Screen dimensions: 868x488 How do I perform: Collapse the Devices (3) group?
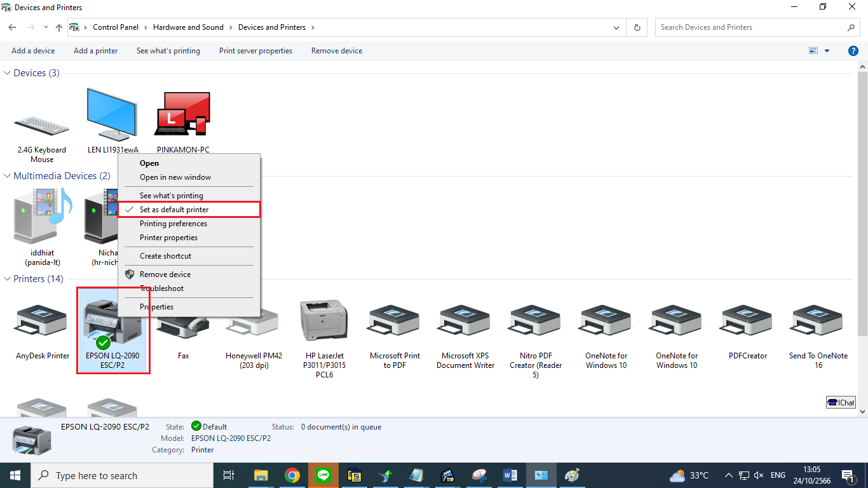[x=8, y=73]
